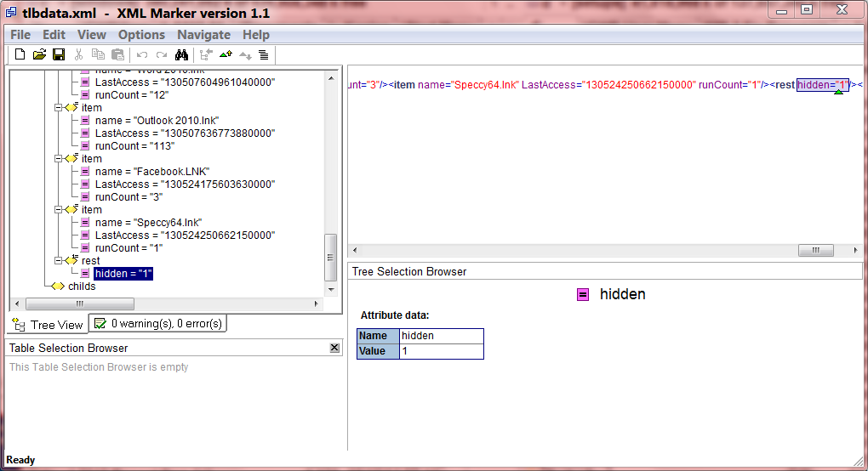Screen dimensions: 868x471
Task: Save the file with the floppy disk icon
Action: pos(59,54)
